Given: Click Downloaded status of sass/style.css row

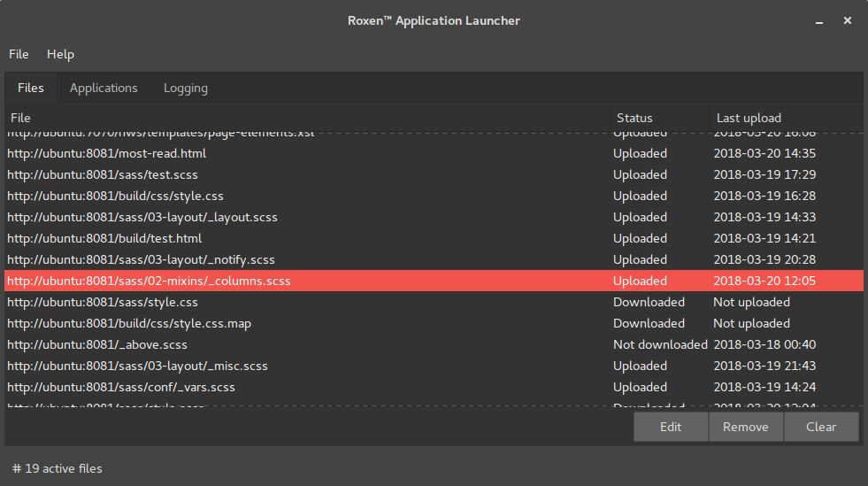Looking at the screenshot, I should coord(649,302).
